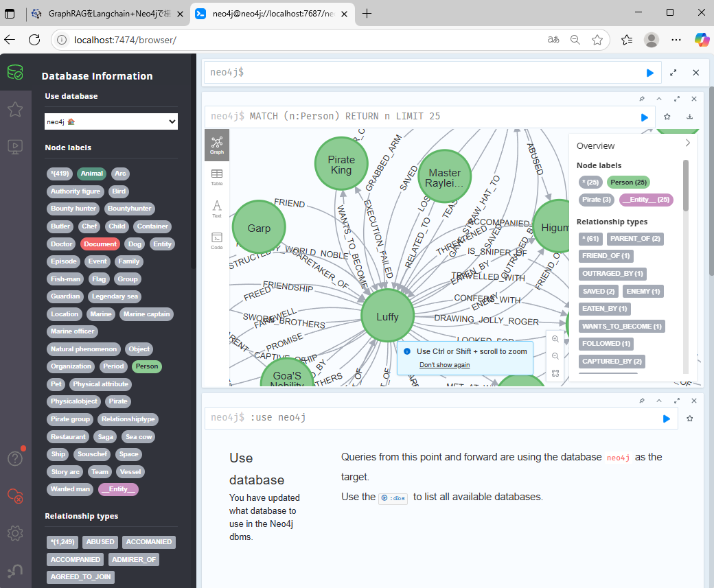Select the *(419) all nodes label
Viewport: 714px width, 588px height.
[x=60, y=174]
